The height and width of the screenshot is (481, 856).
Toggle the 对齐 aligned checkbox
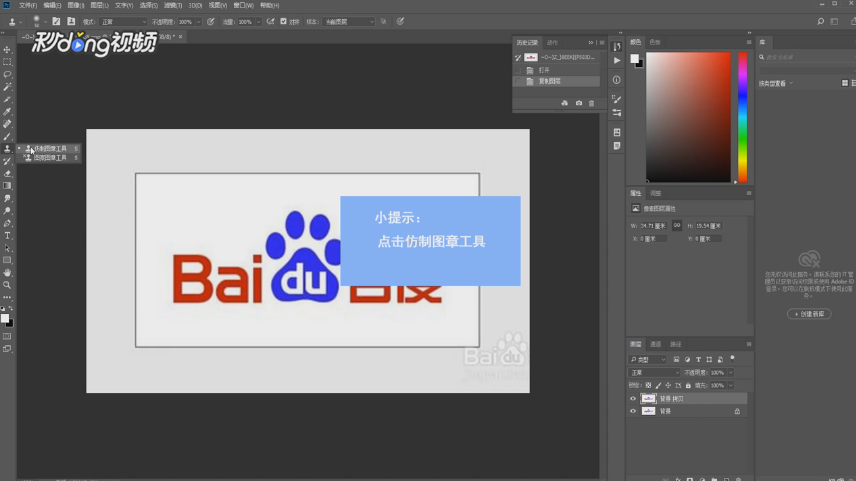coord(283,22)
